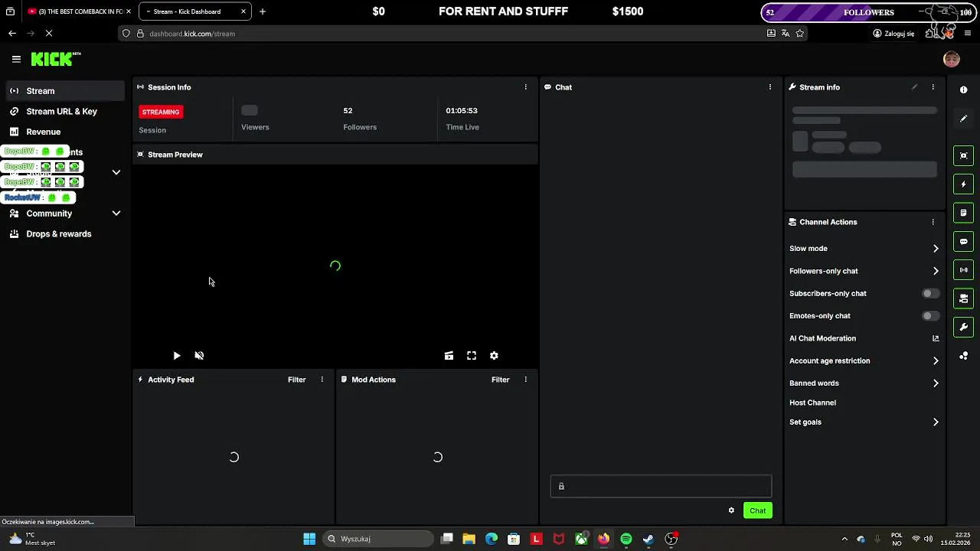Click Zaloguj się sign-in button
The image size is (980, 551).
[894, 34]
